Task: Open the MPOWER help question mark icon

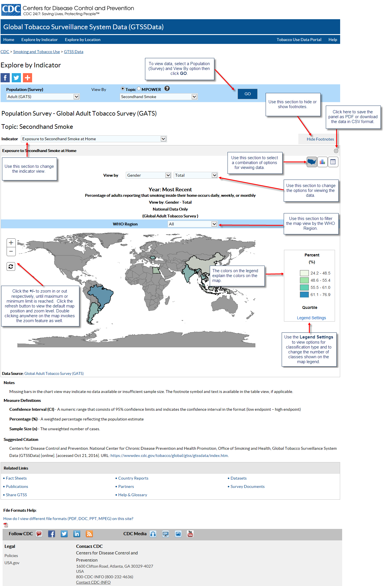Action: (167, 89)
